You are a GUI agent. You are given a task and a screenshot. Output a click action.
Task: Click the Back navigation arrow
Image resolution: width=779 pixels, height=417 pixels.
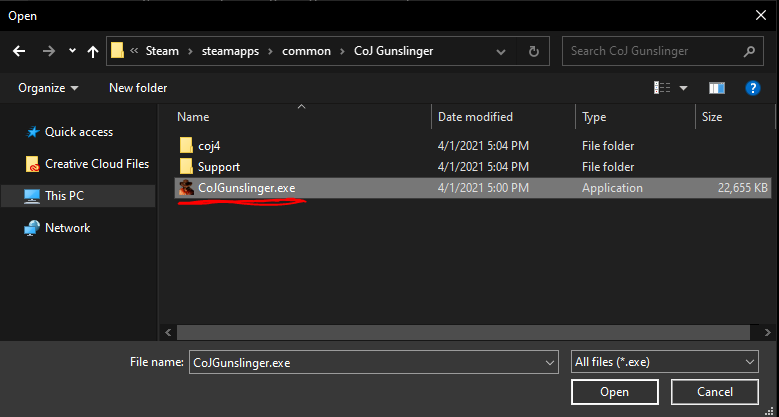tap(19, 51)
